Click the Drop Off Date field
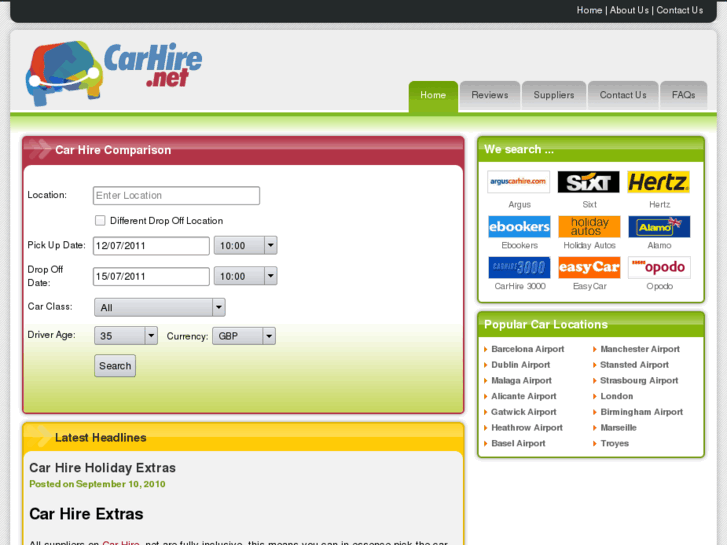The image size is (727, 545). (151, 276)
